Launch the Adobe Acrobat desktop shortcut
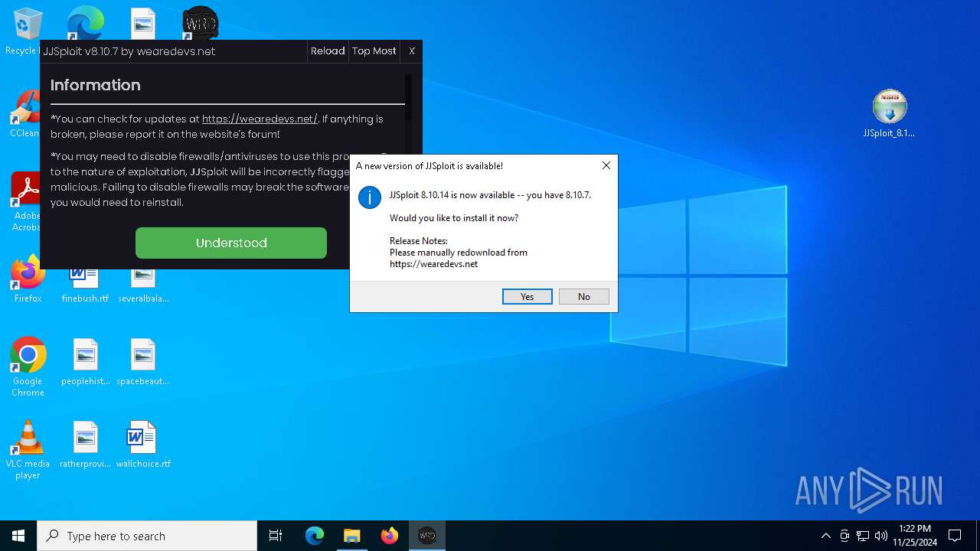This screenshot has height=551, width=980. coord(26,201)
